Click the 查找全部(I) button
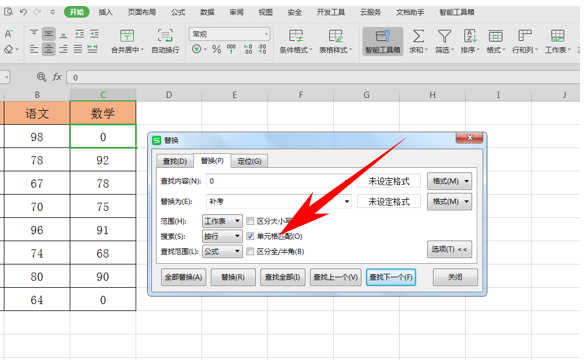 pyautogui.click(x=283, y=277)
